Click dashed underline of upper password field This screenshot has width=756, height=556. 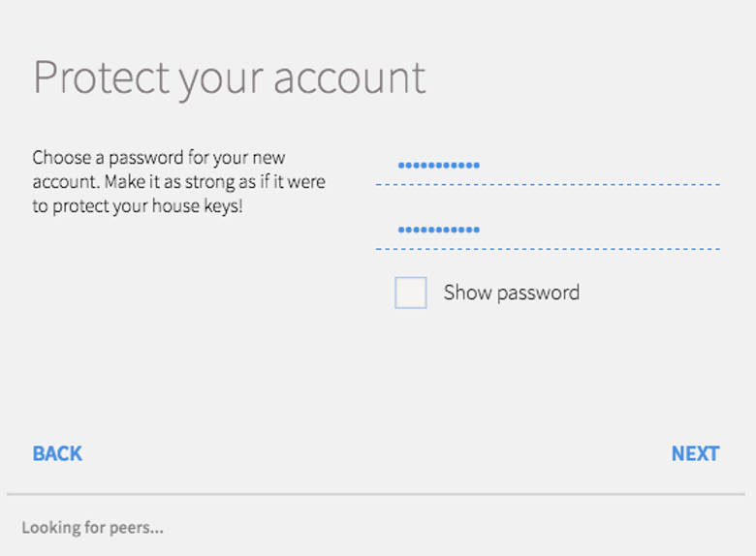(x=548, y=184)
